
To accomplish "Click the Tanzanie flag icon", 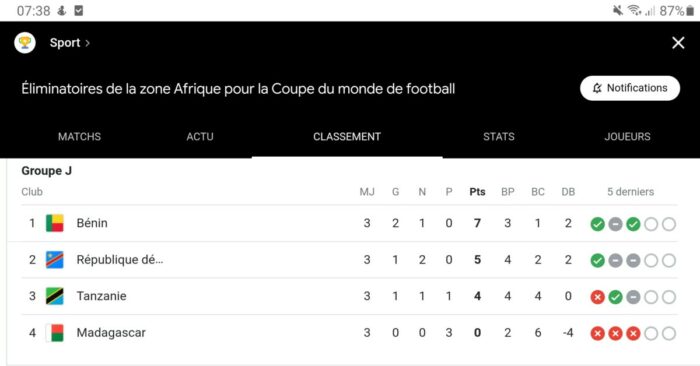I will coord(55,296).
